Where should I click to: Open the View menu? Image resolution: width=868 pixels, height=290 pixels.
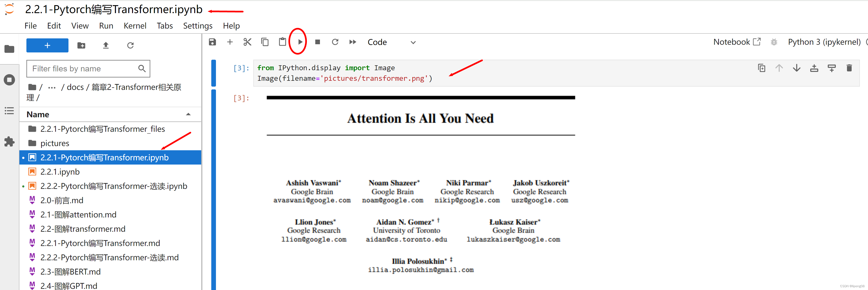point(80,26)
